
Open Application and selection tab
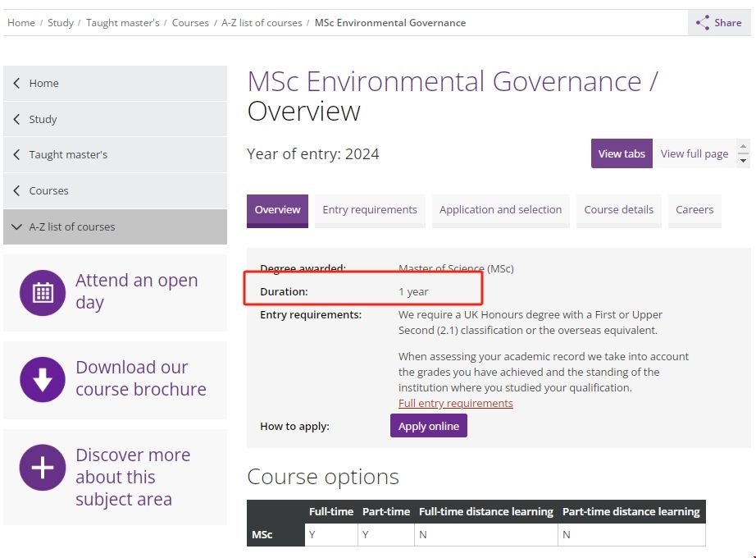tap(500, 210)
